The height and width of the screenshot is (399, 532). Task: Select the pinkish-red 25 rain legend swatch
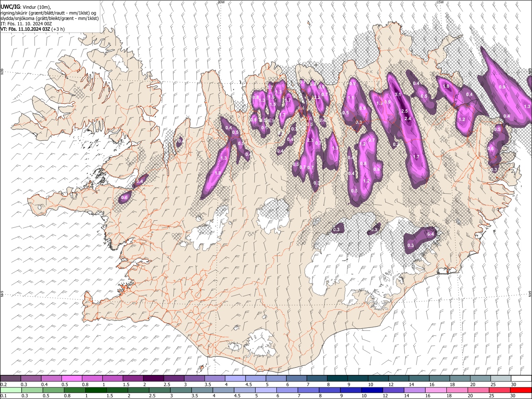pos(499,390)
